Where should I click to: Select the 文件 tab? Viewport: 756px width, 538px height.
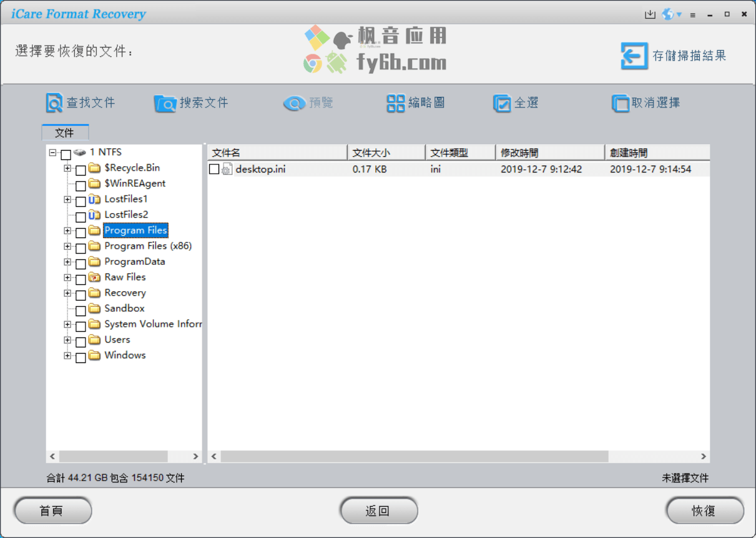[x=65, y=132]
